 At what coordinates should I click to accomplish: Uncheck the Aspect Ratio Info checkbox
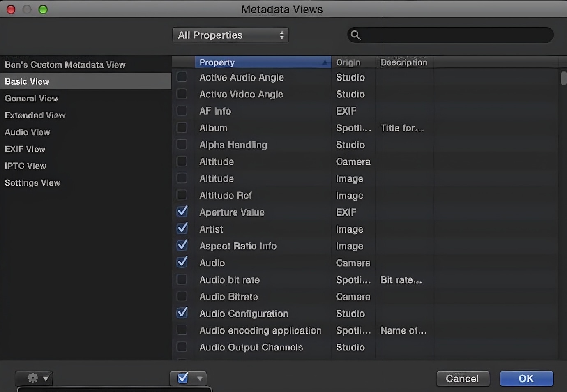(x=182, y=246)
